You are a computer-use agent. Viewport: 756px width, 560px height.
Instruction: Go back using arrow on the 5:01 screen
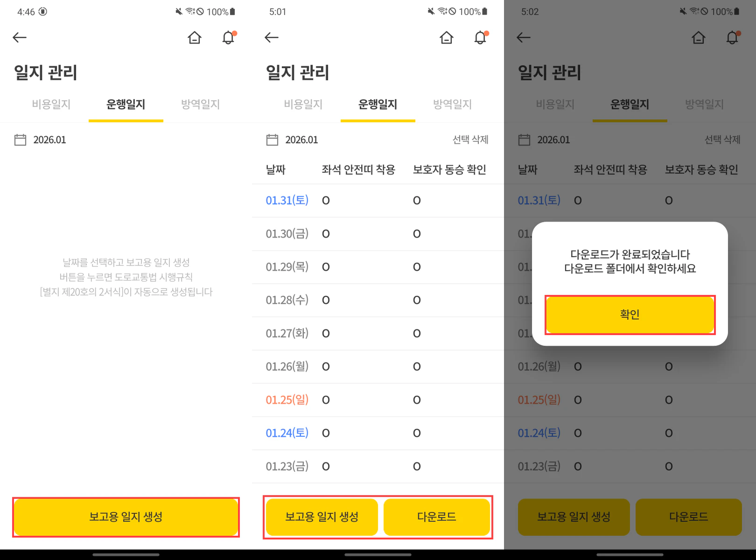(272, 37)
